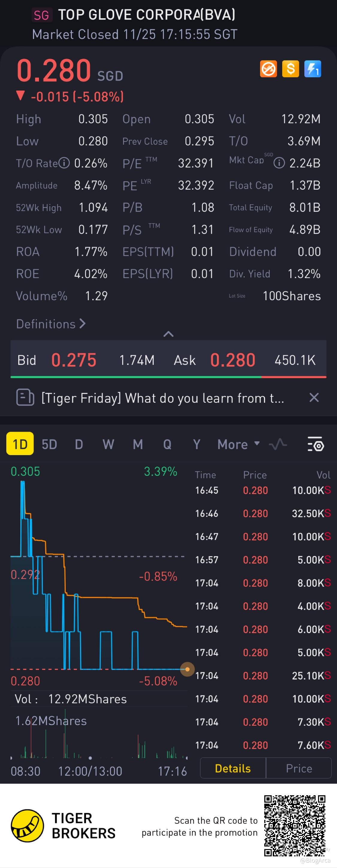This screenshot has height=868, width=337.
Task: Tap the blue lightning level 1 icon
Action: (313, 69)
